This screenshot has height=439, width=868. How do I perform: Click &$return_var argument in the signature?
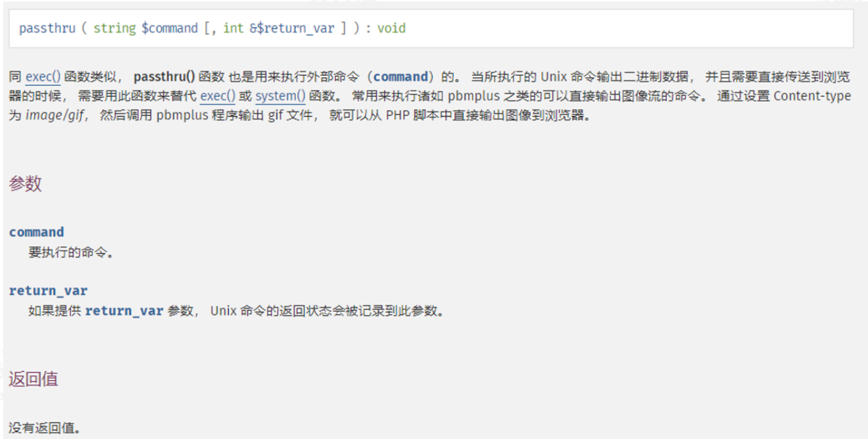point(291,28)
